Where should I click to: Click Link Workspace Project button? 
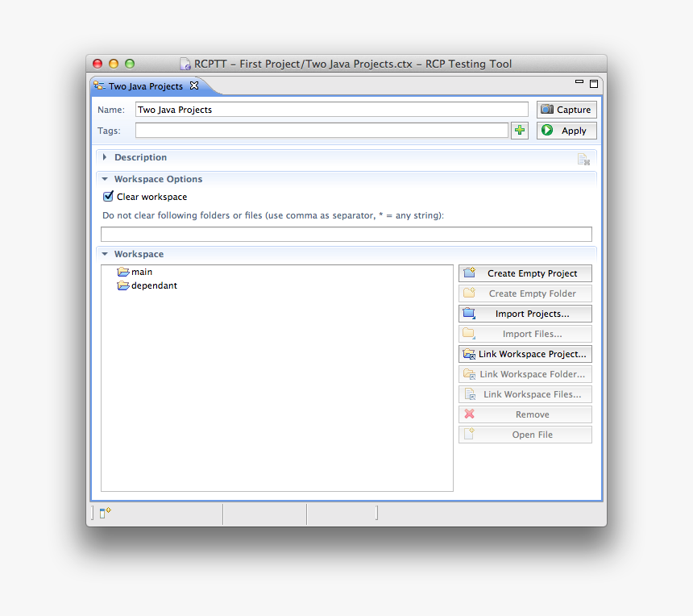525,354
